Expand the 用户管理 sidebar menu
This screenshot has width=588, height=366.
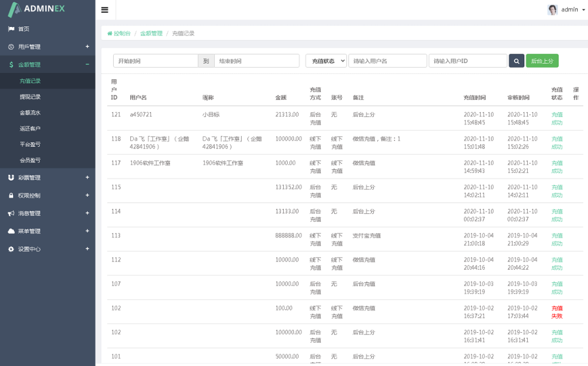click(x=48, y=46)
